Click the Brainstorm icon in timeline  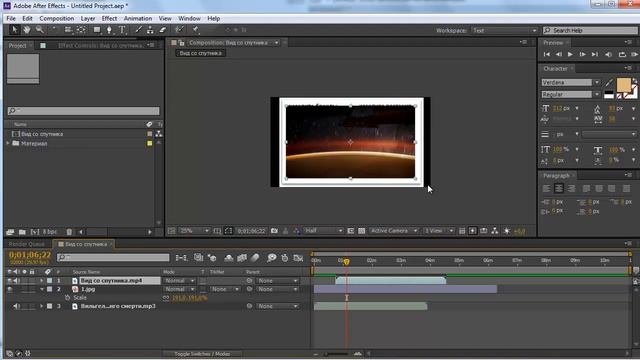tap(271, 258)
